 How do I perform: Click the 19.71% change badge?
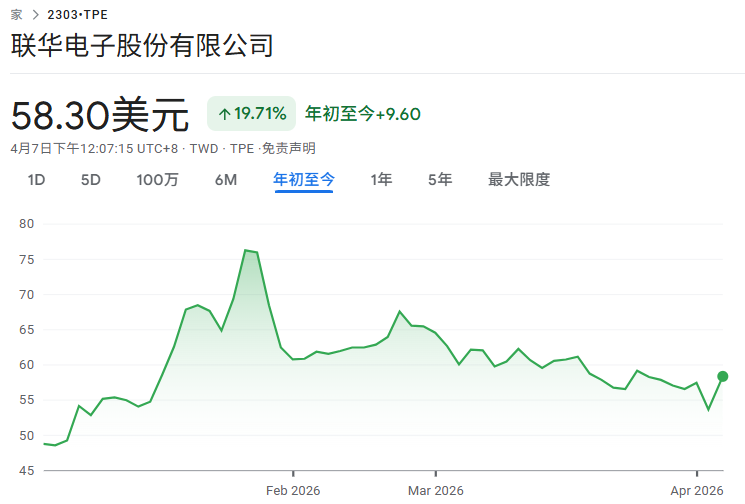pos(251,114)
